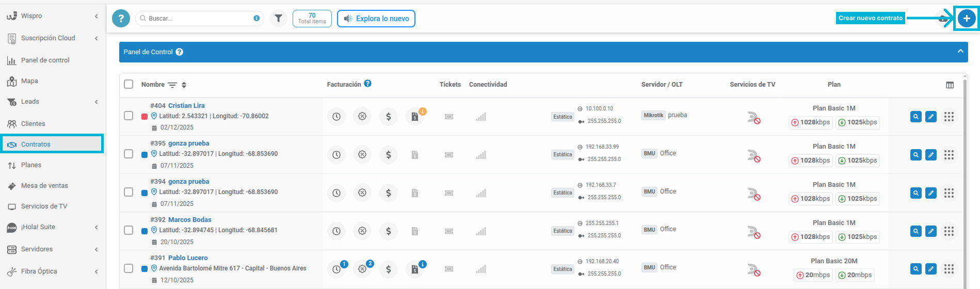Click the info icon inside search box
Screen dimensions: 980x289
256,18
